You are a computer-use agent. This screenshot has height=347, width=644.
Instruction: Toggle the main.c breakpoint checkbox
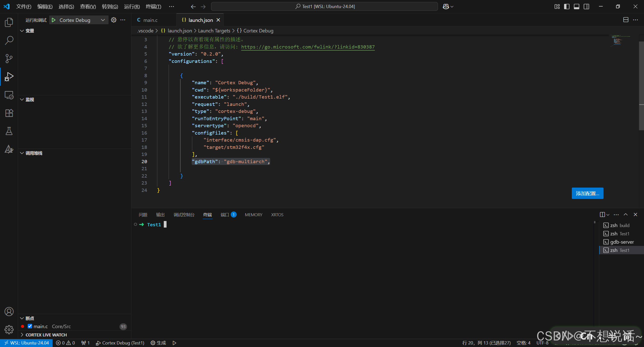click(x=30, y=326)
